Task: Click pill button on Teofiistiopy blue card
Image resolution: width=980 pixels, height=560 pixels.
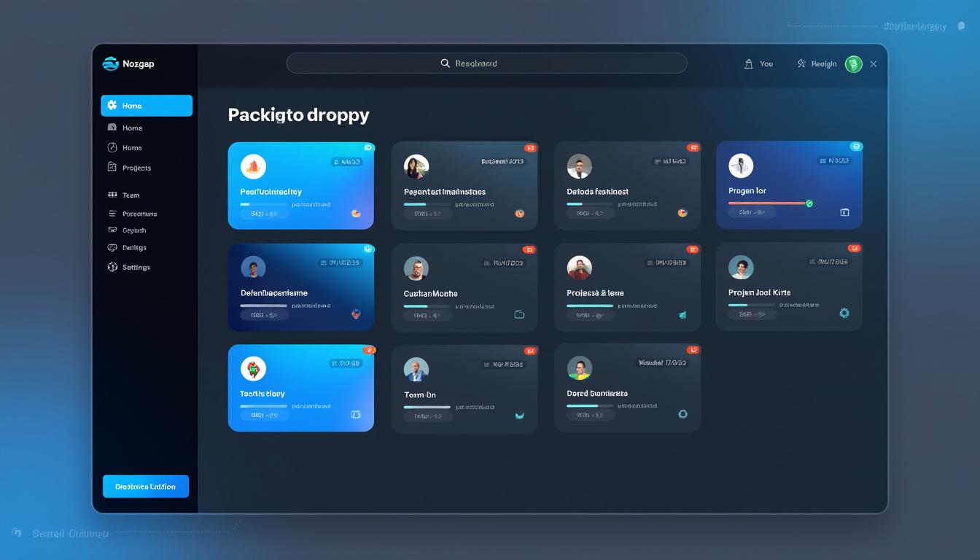Action: 265,415
